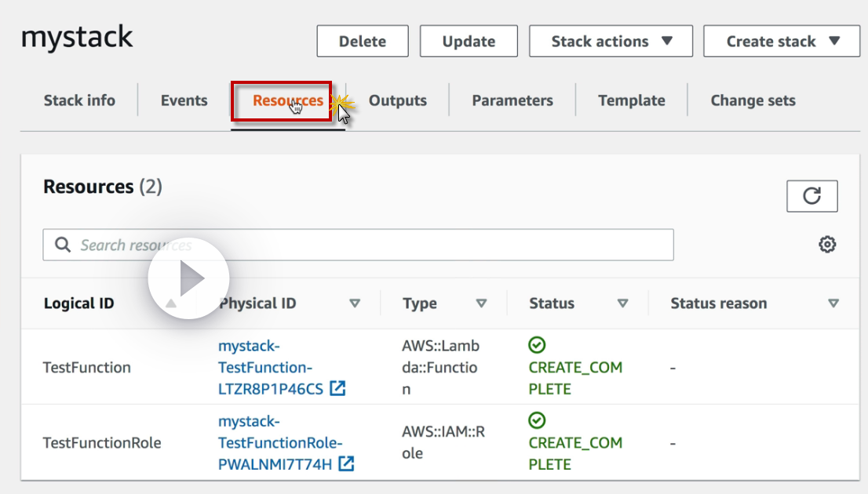Click the refresh resources icon button
868x494 pixels.
tap(811, 196)
